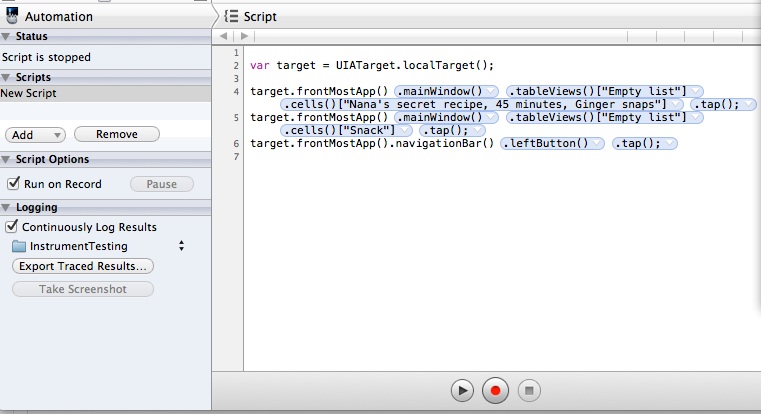Collapse the Script Options section

(6, 159)
